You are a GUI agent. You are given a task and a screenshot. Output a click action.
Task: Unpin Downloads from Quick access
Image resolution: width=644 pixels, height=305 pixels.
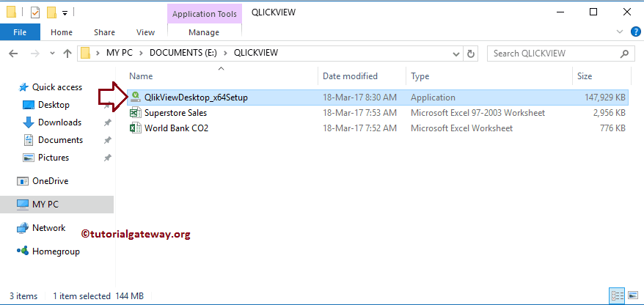(x=108, y=122)
